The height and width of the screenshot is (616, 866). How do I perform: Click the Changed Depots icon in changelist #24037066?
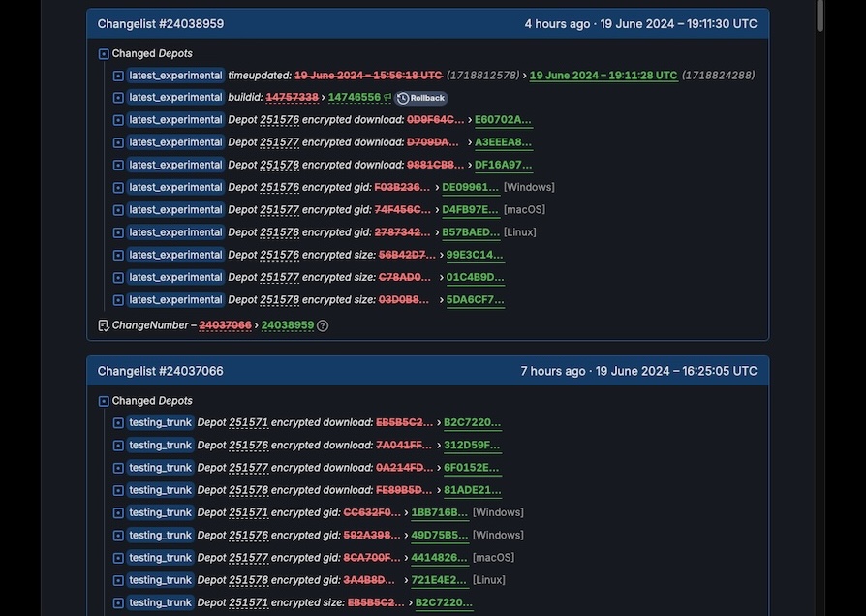click(x=104, y=401)
